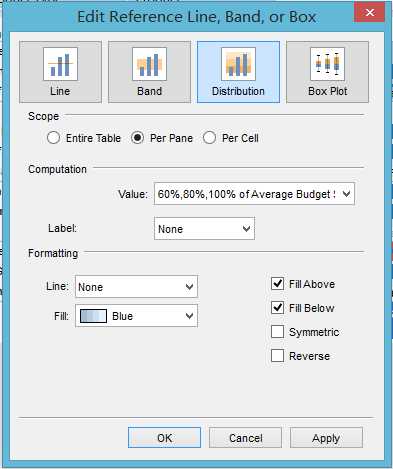Set scope to Entire Table

[x=53, y=138]
